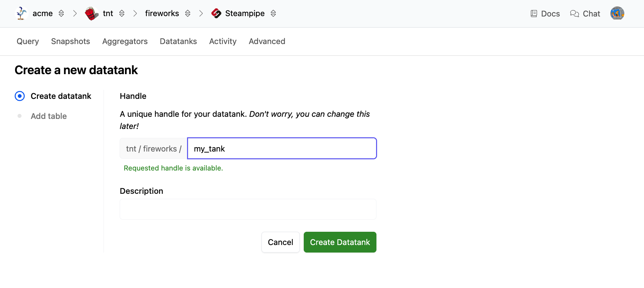Click the acme roadrunner logo icon
644x288 pixels.
click(21, 14)
